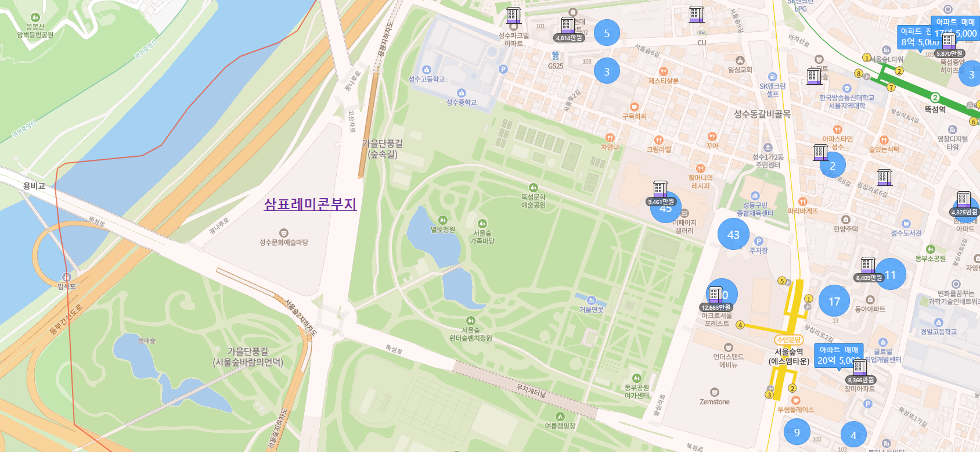Click the 한국방송통신대학교 서울지역대학 marker
The width and height of the screenshot is (980, 452).
846,88
